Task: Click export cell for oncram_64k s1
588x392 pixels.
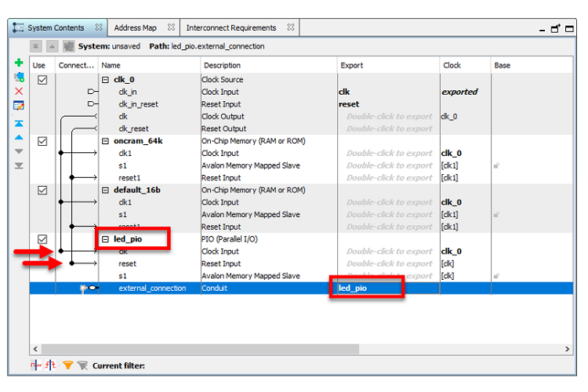Action: click(389, 165)
